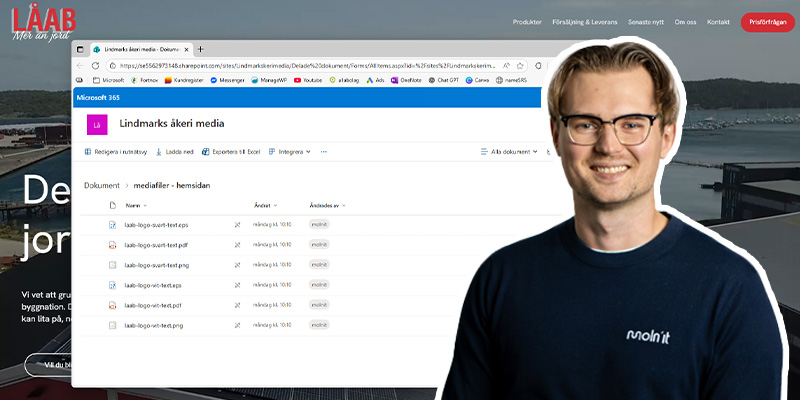Click the mediafiler - hemsidan breadcrumb

point(172,185)
